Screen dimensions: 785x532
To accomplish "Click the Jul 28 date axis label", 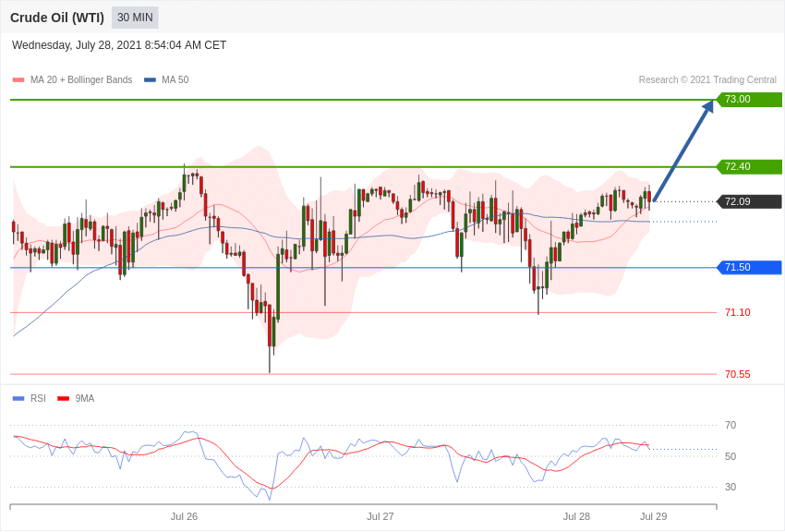I will (x=576, y=516).
